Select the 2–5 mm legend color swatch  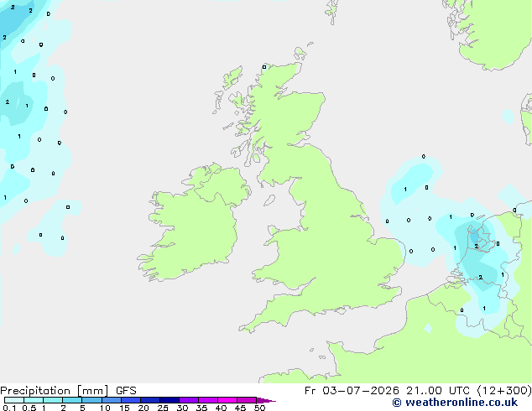[x=72, y=400]
